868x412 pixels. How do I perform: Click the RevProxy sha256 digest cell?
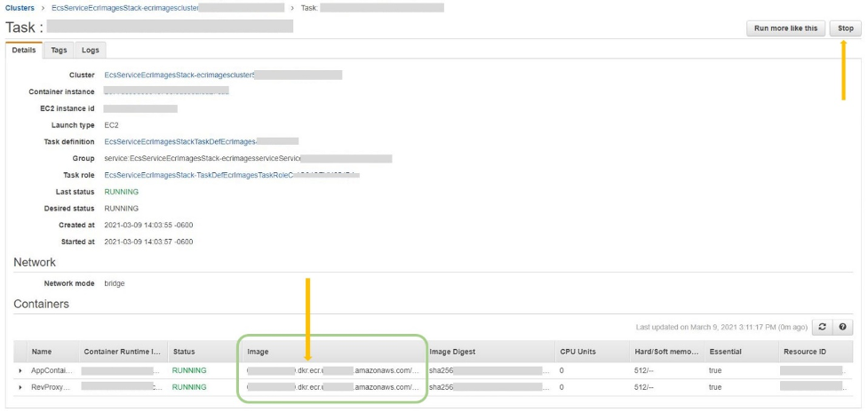[x=490, y=387]
